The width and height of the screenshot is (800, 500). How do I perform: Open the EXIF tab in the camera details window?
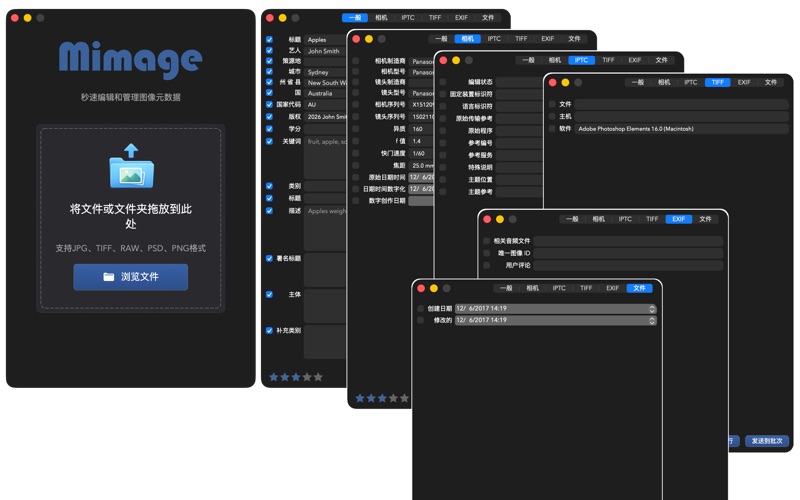pos(547,39)
